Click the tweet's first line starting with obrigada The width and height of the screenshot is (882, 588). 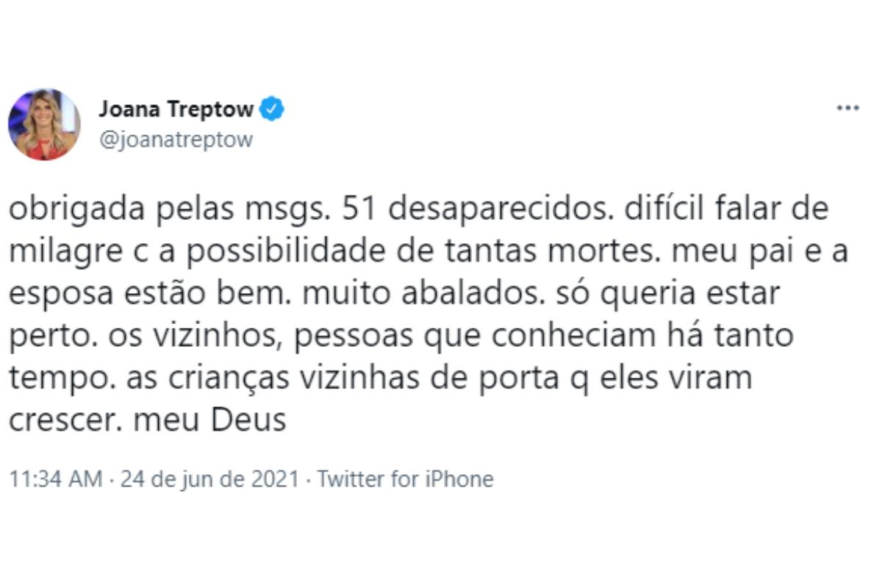(x=419, y=209)
